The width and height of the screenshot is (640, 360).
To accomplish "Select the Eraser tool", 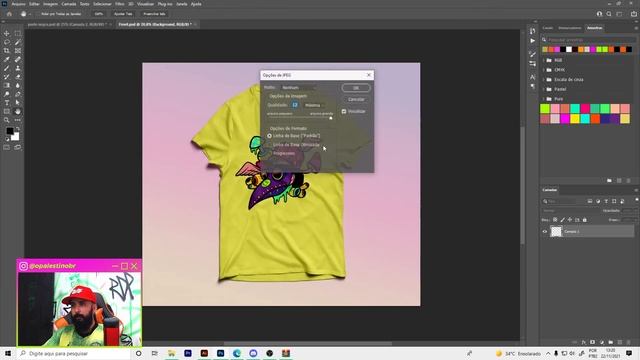I will pos(18,77).
